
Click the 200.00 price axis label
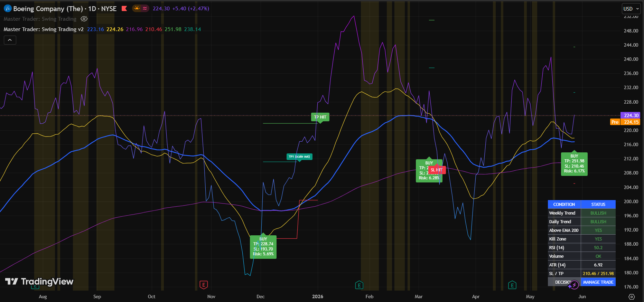(631, 201)
